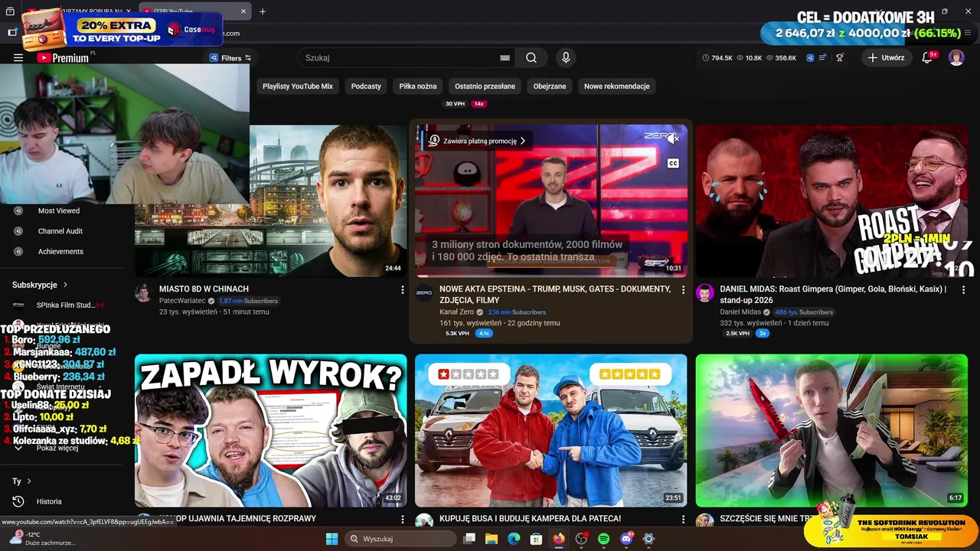This screenshot has height=551, width=980.
Task: Select the Ostatnio przesłane chip
Action: [x=485, y=86]
